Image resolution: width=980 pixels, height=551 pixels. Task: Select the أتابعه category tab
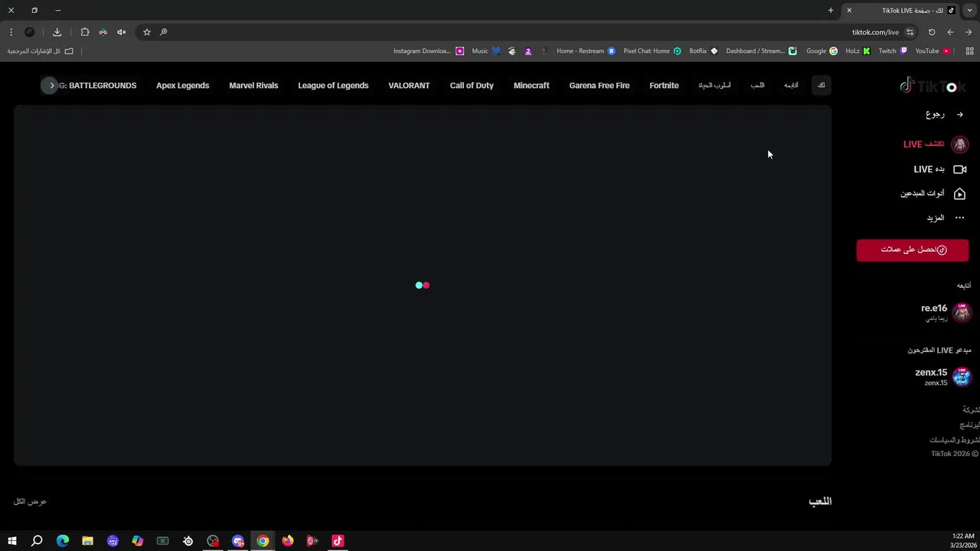[x=791, y=86]
